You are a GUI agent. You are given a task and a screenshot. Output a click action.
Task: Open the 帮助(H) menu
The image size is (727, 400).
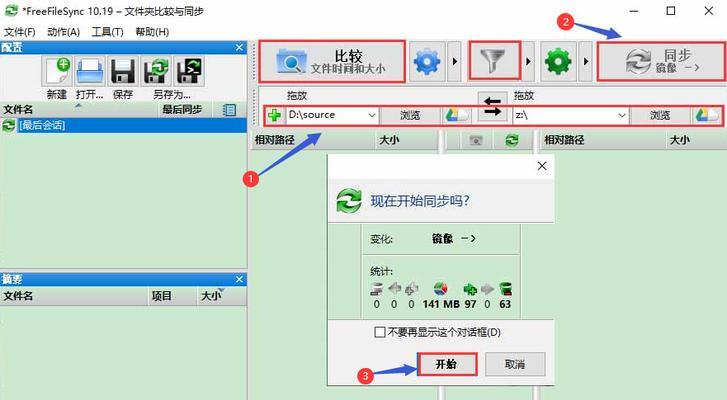tap(152, 32)
